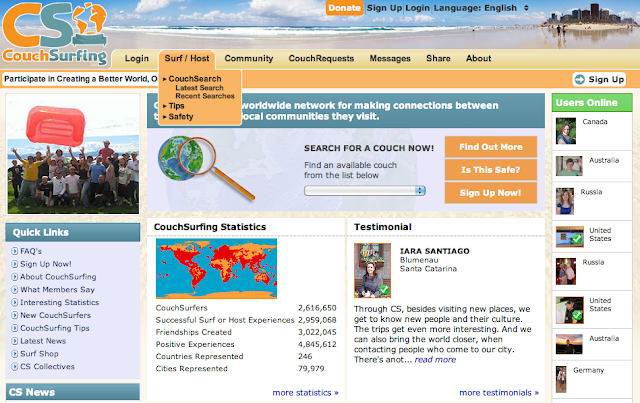Open the available couch list dropdown
The width and height of the screenshot is (640, 403).
(x=364, y=191)
